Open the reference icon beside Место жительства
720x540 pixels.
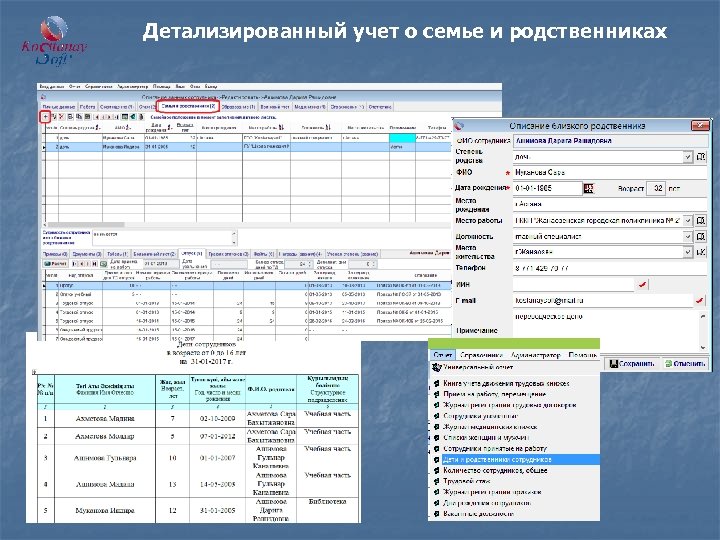[701, 252]
